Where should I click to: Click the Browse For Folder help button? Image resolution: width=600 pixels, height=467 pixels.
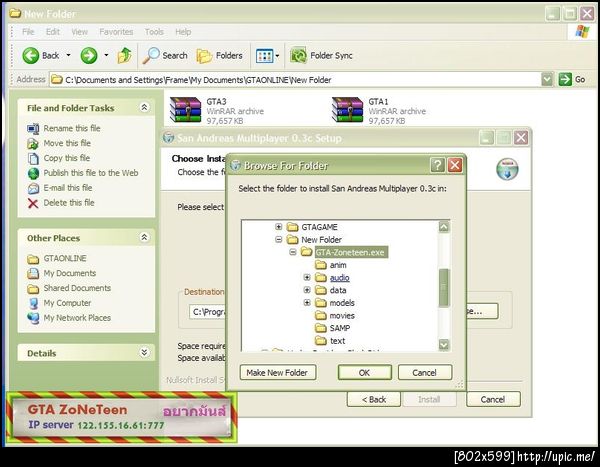pyautogui.click(x=437, y=166)
